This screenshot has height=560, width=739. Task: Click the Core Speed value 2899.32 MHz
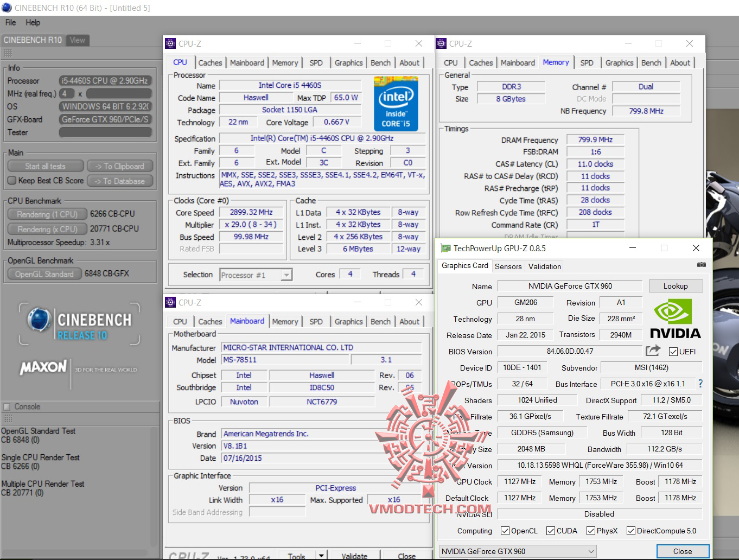(251, 212)
